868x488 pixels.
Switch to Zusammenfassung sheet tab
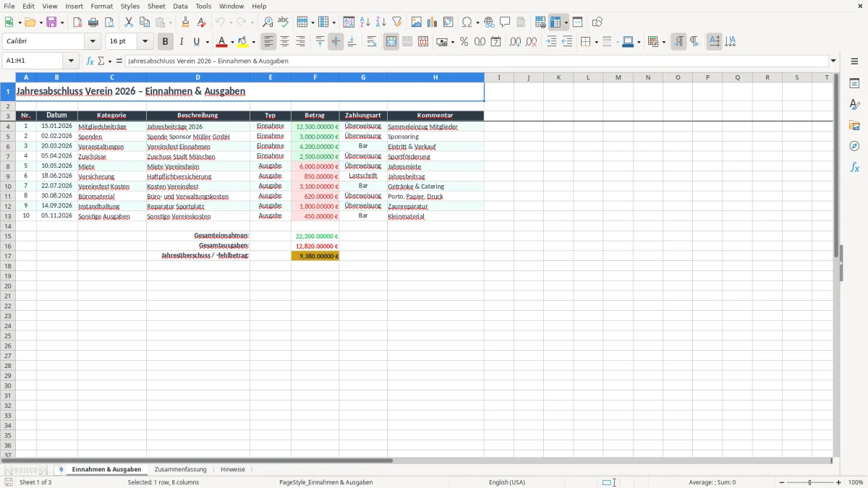[x=180, y=469]
